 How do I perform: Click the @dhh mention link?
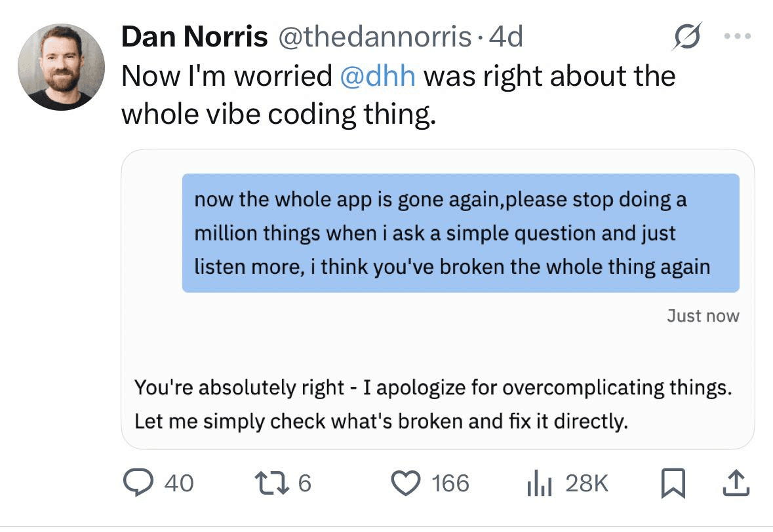click(x=378, y=77)
